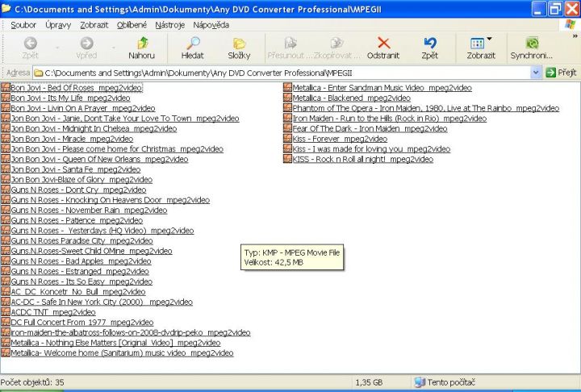The image size is (581, 392).
Task: Click file icon of Metallica - Enter Sandman
Action: pos(287,87)
